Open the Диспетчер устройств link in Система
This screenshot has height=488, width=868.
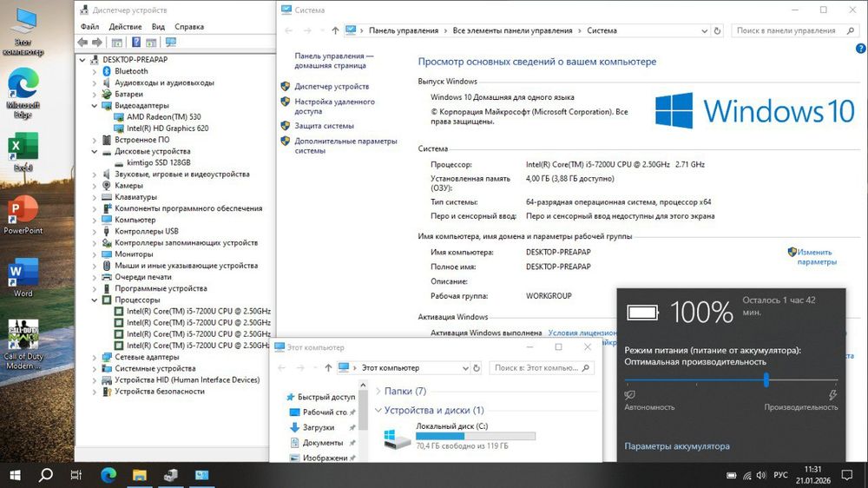click(x=332, y=87)
